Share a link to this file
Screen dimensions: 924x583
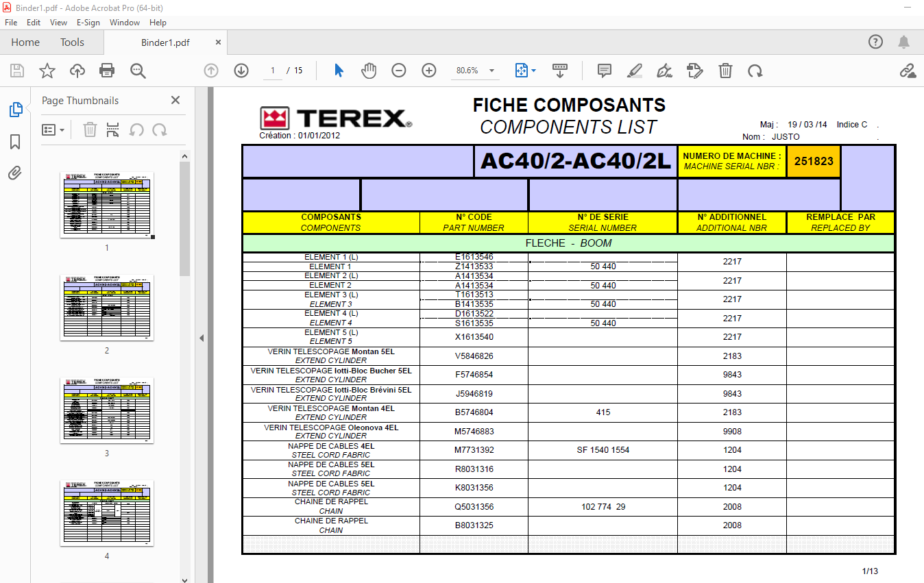tap(908, 71)
